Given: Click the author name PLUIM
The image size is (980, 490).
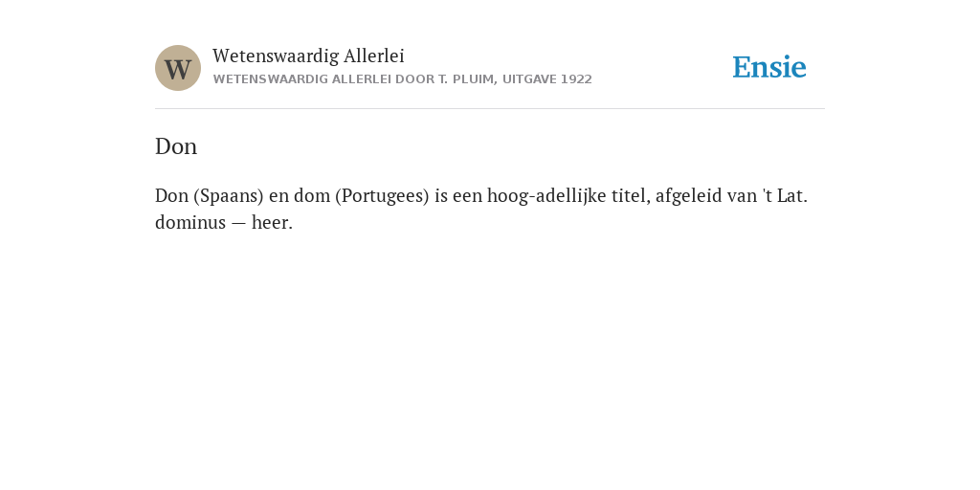Looking at the screenshot, I should coord(475,79).
